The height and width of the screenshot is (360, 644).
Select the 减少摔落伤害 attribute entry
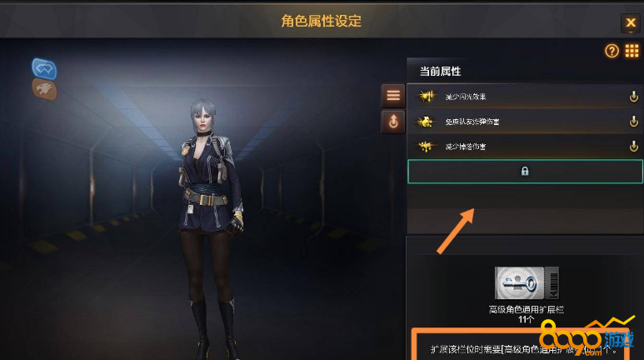(x=525, y=147)
